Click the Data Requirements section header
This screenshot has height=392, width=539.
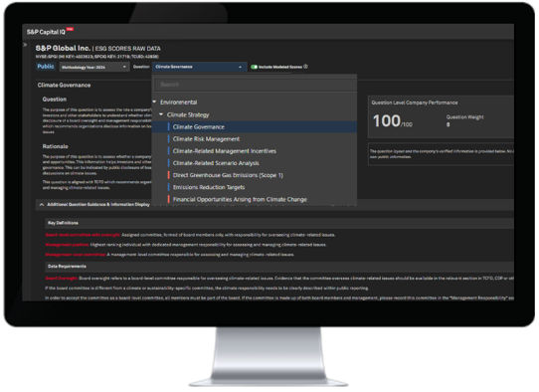[279, 267]
